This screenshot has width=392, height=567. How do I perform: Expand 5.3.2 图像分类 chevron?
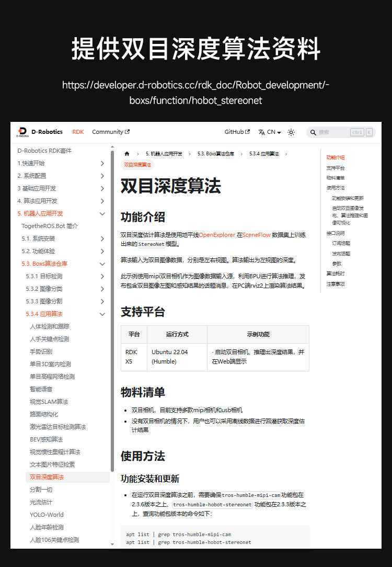pos(102,289)
